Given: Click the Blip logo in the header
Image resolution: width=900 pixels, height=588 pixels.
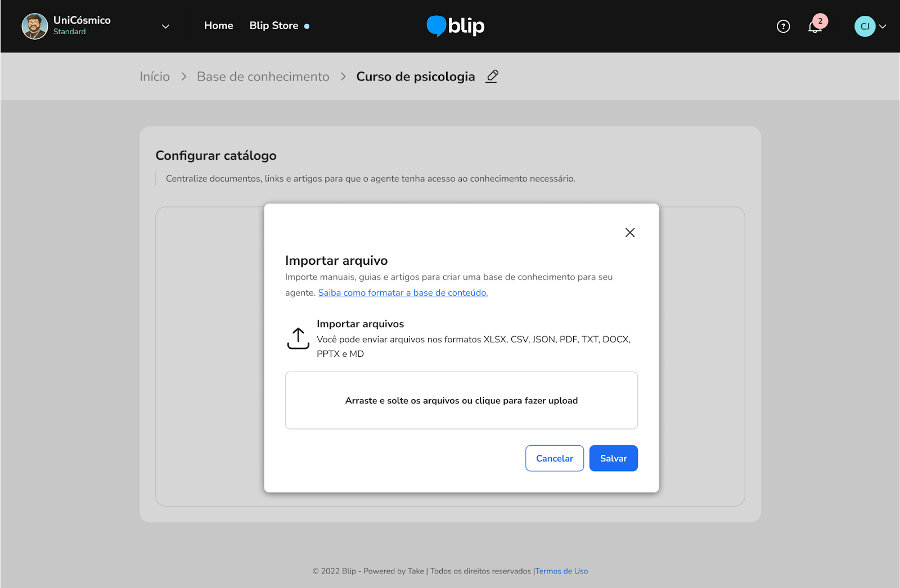Looking at the screenshot, I should 456,26.
